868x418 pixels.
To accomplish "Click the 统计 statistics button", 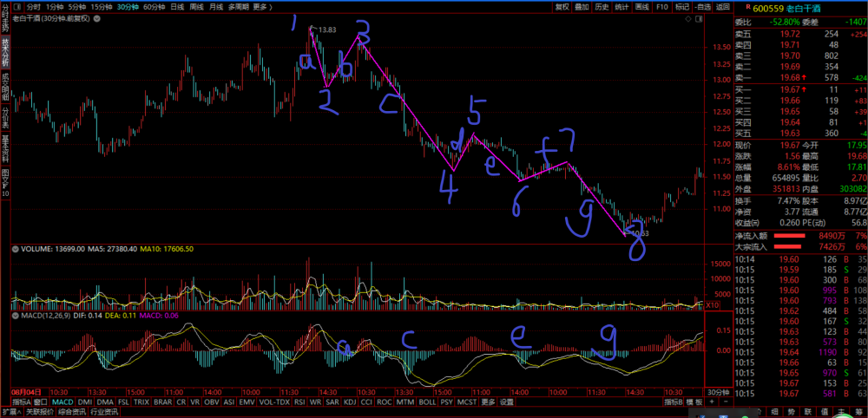I will (621, 7).
